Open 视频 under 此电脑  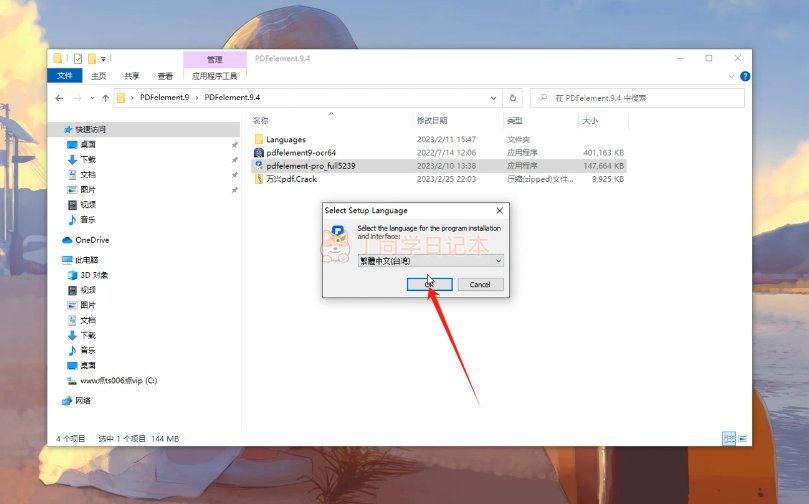point(88,290)
